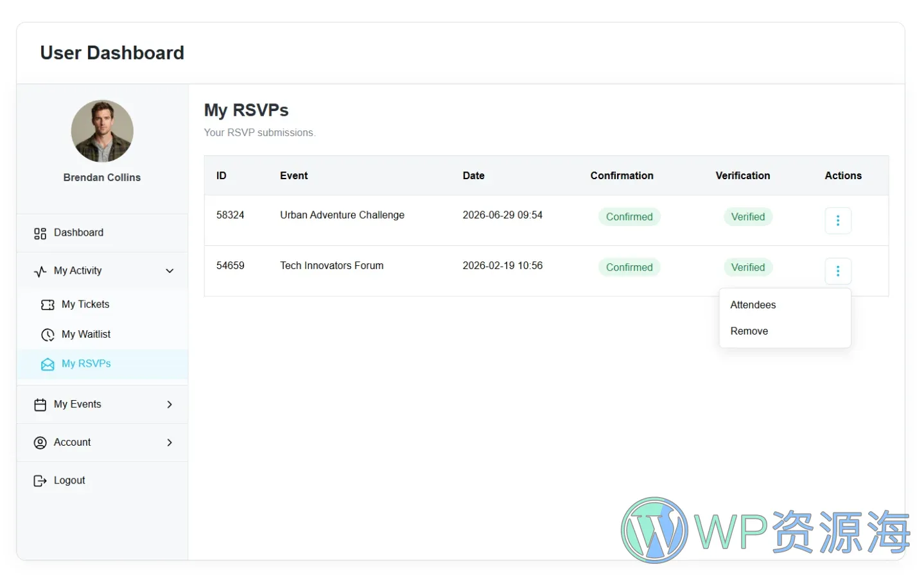Click the Tech Innovators Forum event name
Image resolution: width=924 pixels, height=578 pixels.
pos(332,266)
